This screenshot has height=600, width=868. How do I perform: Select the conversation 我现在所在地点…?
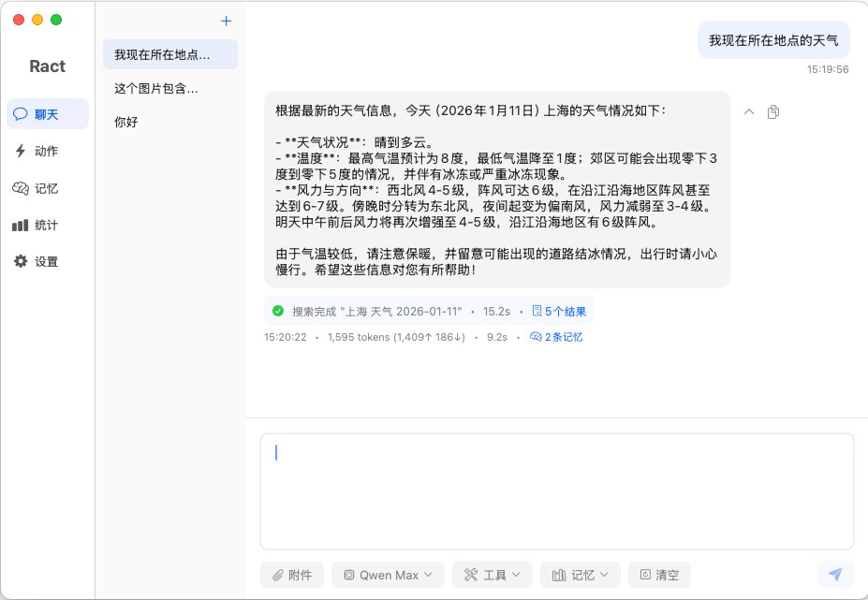(169, 54)
